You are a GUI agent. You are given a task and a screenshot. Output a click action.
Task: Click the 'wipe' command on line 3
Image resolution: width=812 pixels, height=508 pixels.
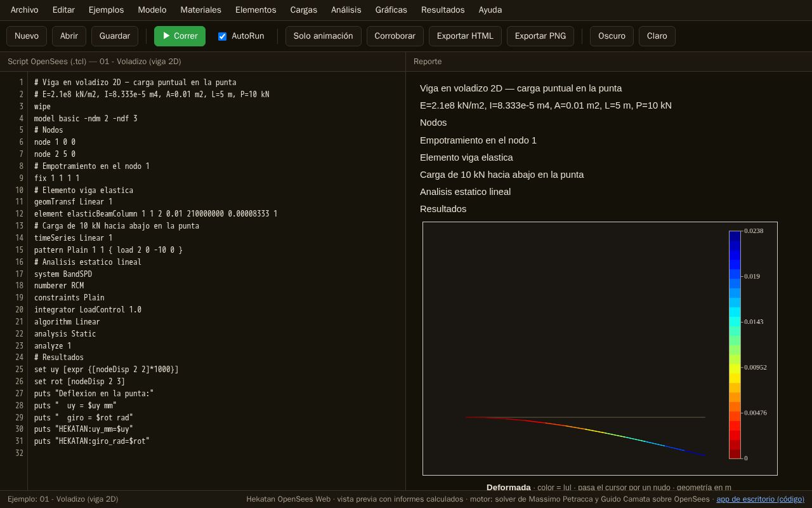coord(43,106)
